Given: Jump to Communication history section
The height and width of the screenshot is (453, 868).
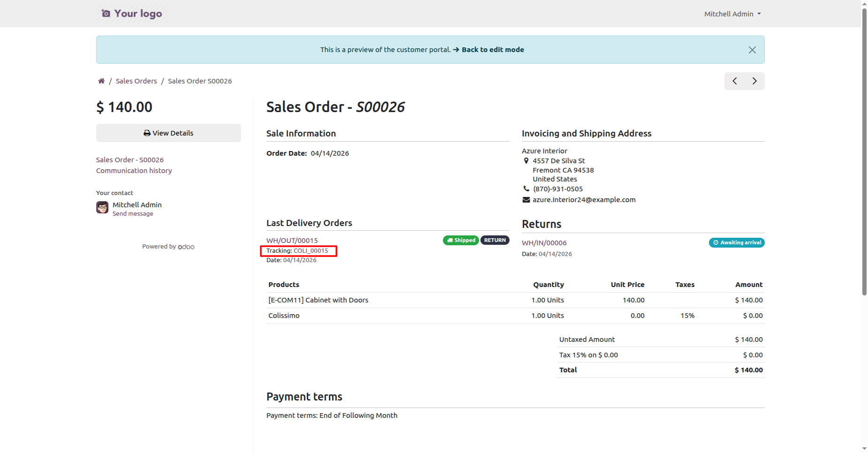Looking at the screenshot, I should 134,171.
